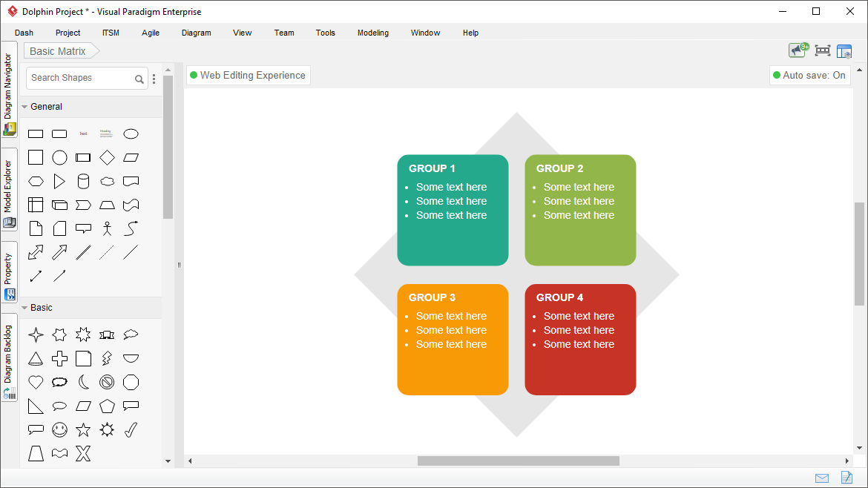The height and width of the screenshot is (488, 868).
Task: Open the Model Explorer side tab
Action: (9, 190)
